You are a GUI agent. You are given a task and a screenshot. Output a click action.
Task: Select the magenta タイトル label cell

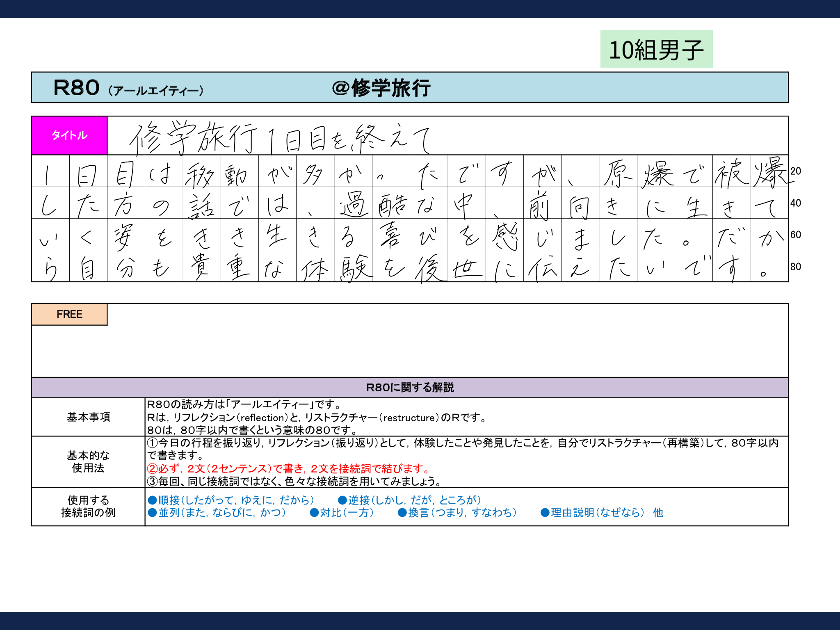click(69, 135)
